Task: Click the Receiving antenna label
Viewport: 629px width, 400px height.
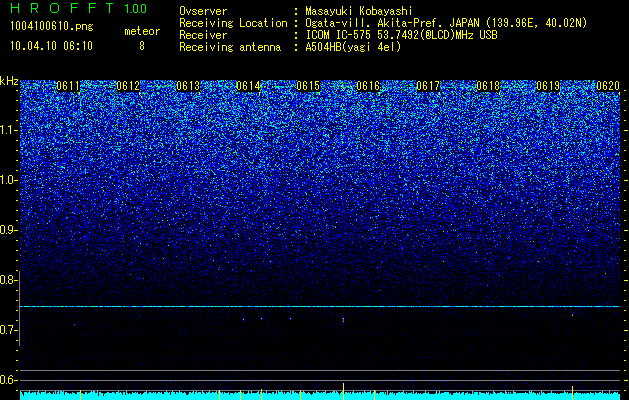Action: pos(230,47)
